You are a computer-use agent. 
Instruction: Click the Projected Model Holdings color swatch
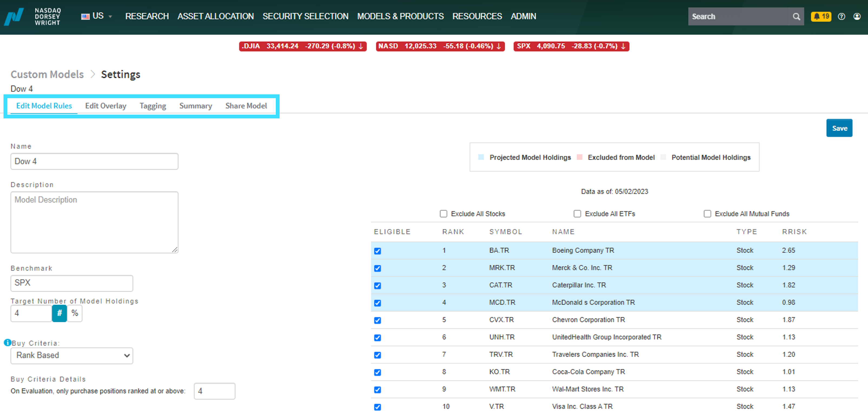click(481, 157)
